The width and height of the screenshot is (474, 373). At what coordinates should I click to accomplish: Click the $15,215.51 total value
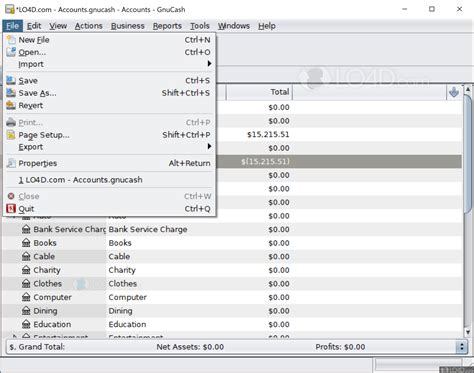268,134
